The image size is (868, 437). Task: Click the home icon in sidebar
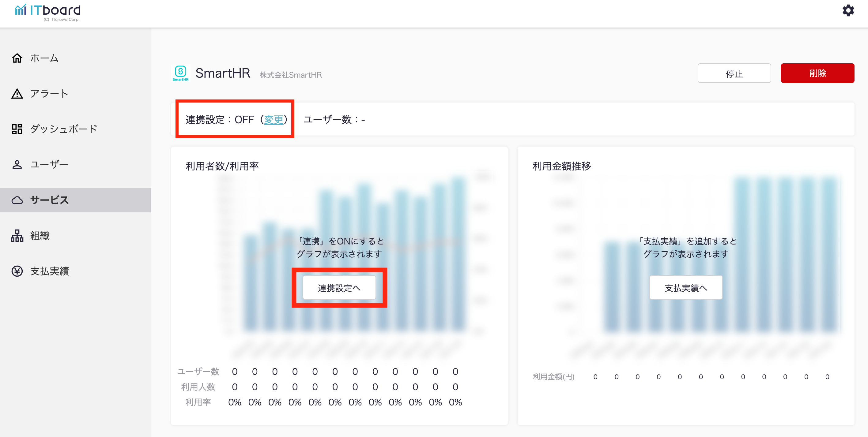pos(17,58)
